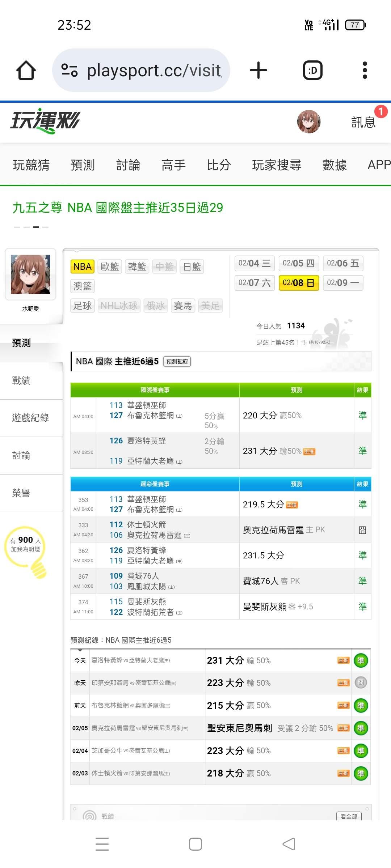
Task: Click 水野愛 profile picture
Action: pyautogui.click(x=30, y=274)
